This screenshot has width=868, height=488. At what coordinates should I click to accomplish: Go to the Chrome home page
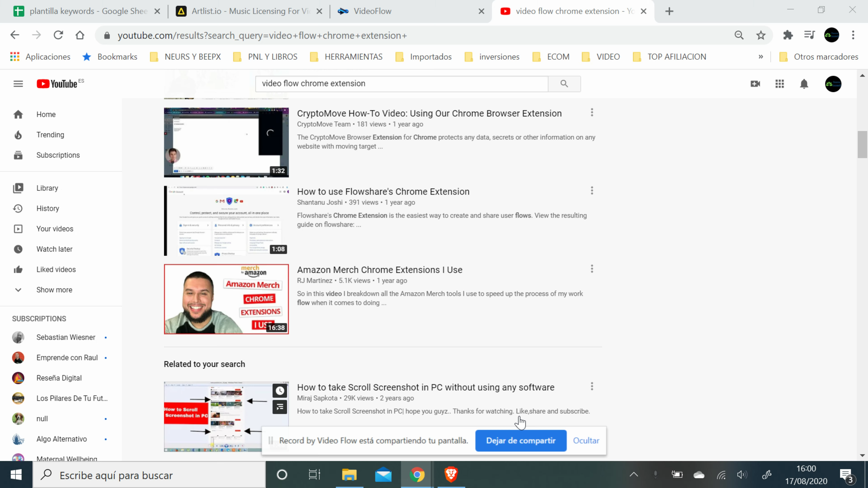(x=80, y=35)
